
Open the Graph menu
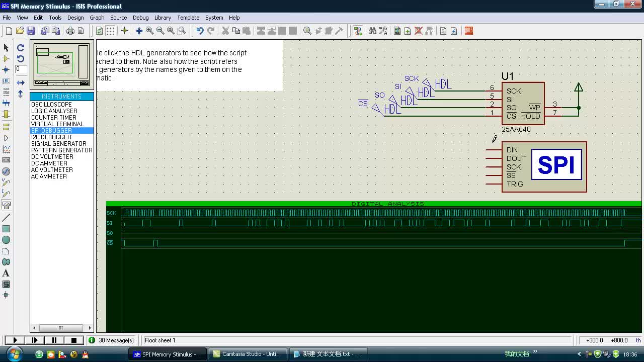[x=97, y=18]
